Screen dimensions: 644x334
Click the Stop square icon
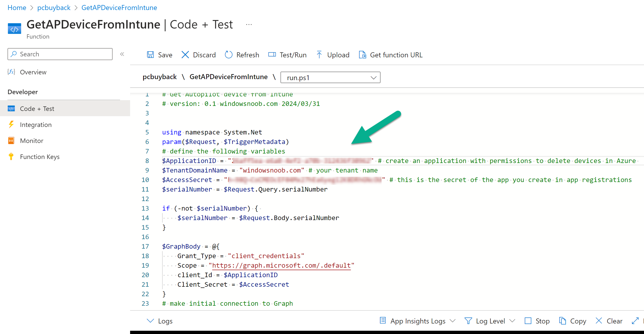click(x=528, y=321)
